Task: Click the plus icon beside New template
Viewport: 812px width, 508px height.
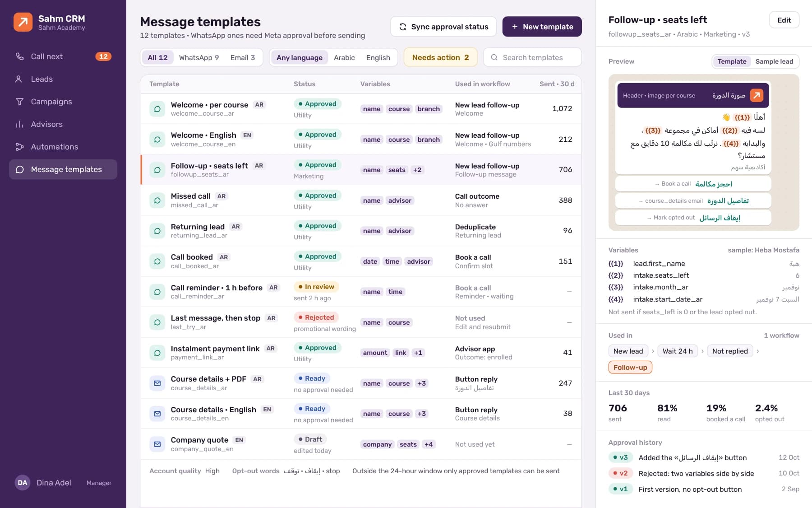Action: click(x=515, y=27)
